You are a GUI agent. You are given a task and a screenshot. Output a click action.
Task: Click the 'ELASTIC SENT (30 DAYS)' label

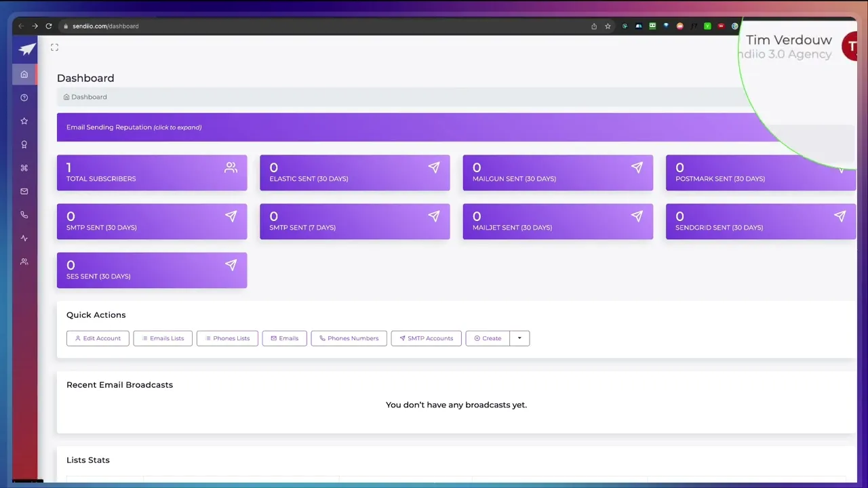[x=309, y=179]
